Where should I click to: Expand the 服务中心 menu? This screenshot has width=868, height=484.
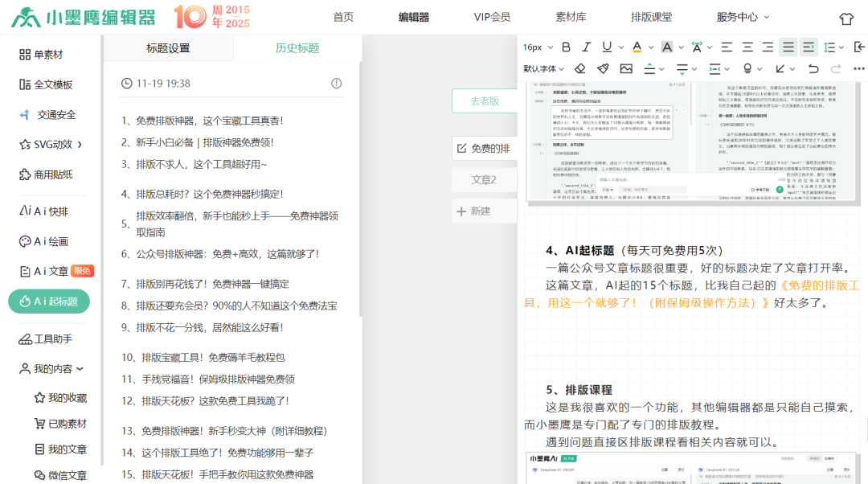pos(742,17)
